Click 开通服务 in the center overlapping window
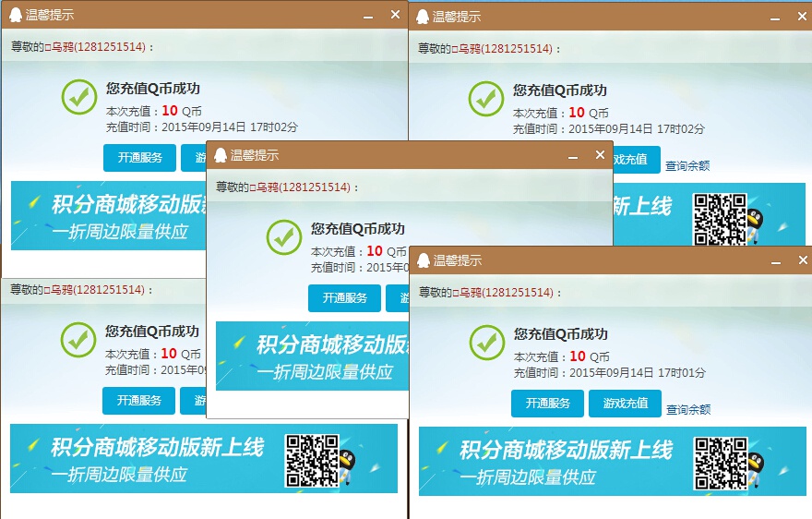Viewport: 812px width, 519px height. [x=344, y=298]
